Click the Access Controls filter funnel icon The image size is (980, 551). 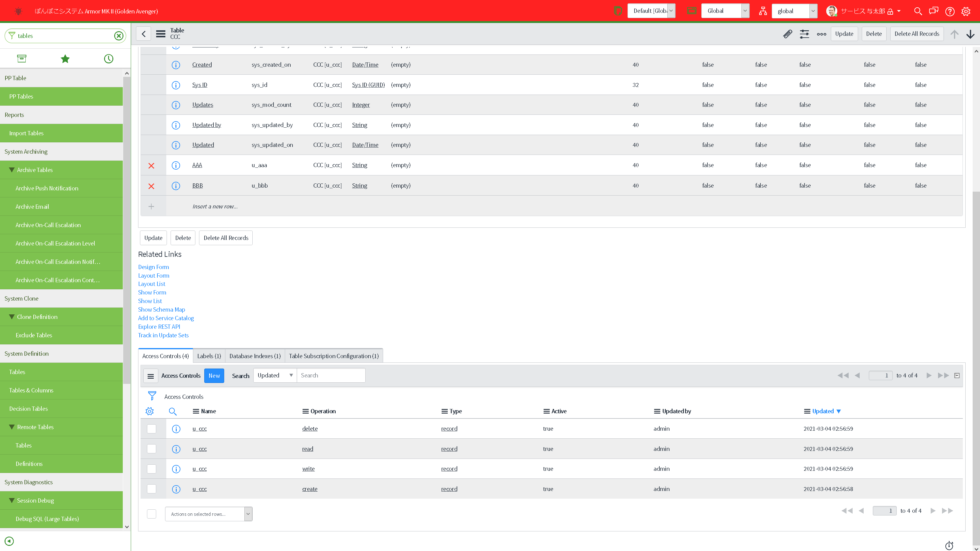tap(152, 396)
